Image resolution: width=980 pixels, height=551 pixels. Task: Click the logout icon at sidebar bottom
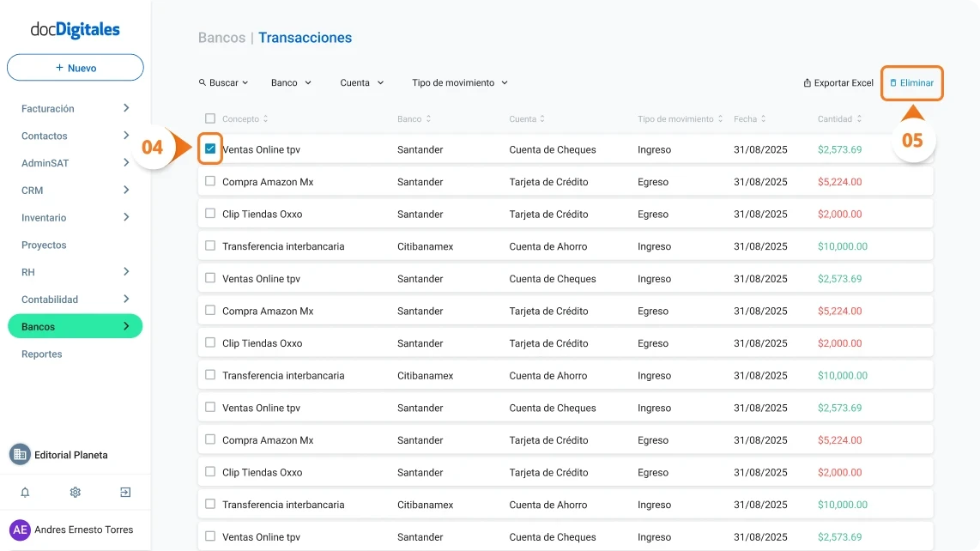pyautogui.click(x=124, y=492)
